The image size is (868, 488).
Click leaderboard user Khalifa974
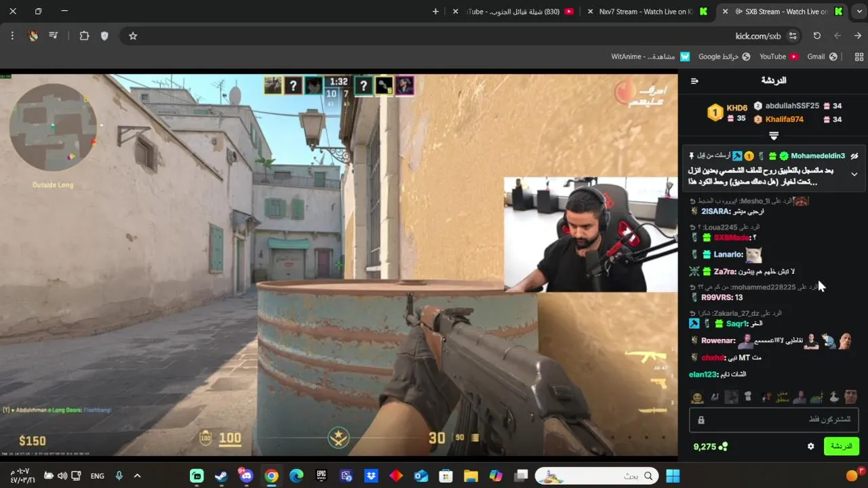[x=784, y=119]
